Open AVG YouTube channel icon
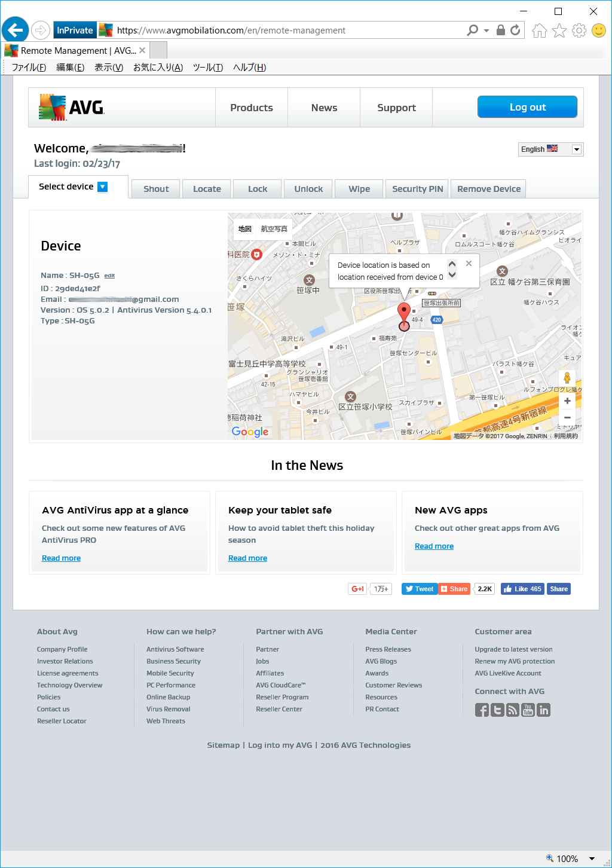This screenshot has width=612, height=868. [x=528, y=710]
